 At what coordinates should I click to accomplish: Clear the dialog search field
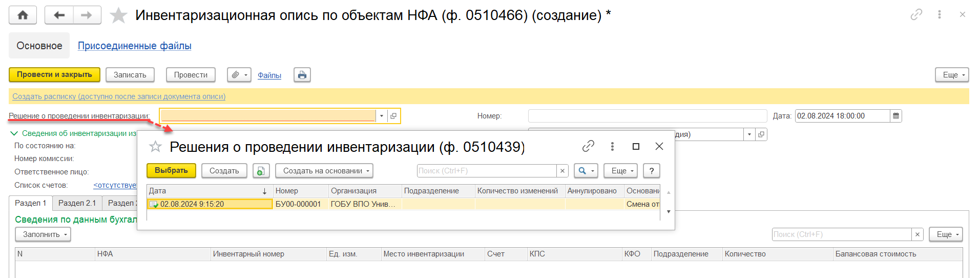click(562, 171)
